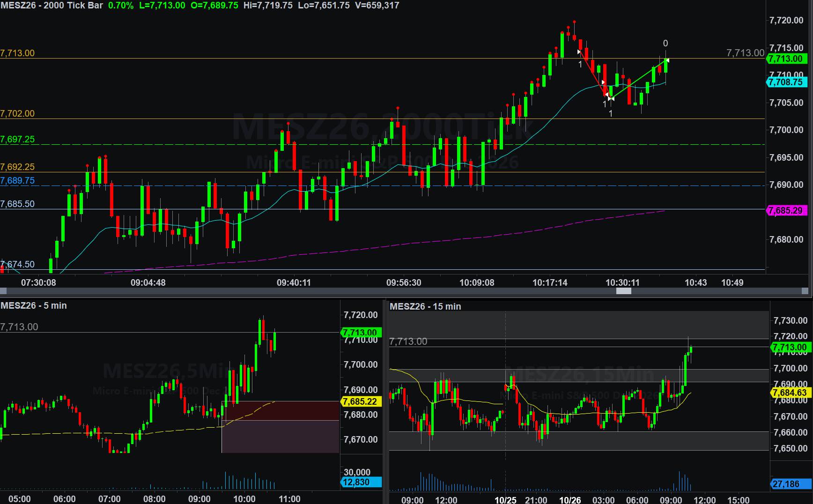
Task: Click the O=7,689.75 open readout in header
Action: click(214, 6)
